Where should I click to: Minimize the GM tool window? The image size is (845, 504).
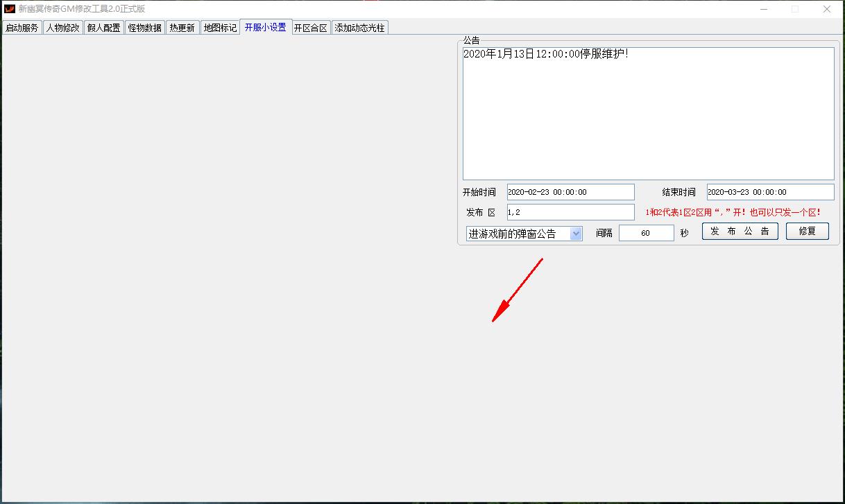[x=763, y=9]
